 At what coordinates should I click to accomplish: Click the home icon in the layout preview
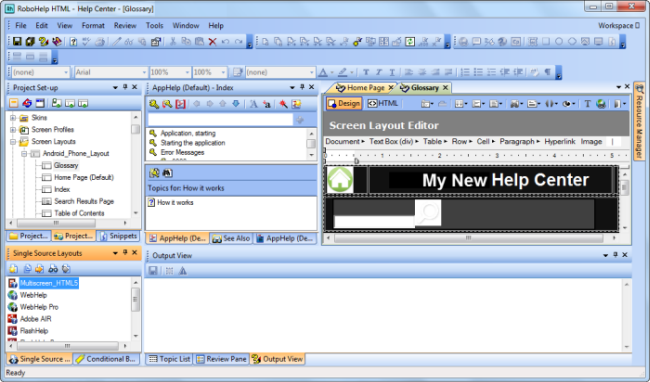click(x=340, y=180)
